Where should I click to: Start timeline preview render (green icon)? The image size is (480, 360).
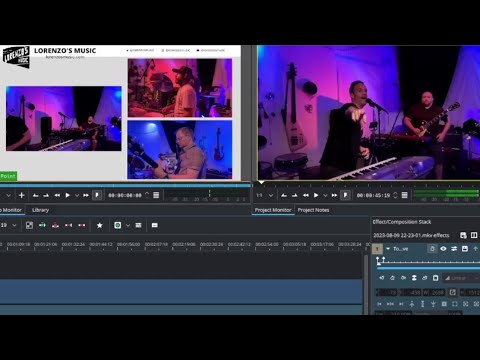(x=118, y=225)
